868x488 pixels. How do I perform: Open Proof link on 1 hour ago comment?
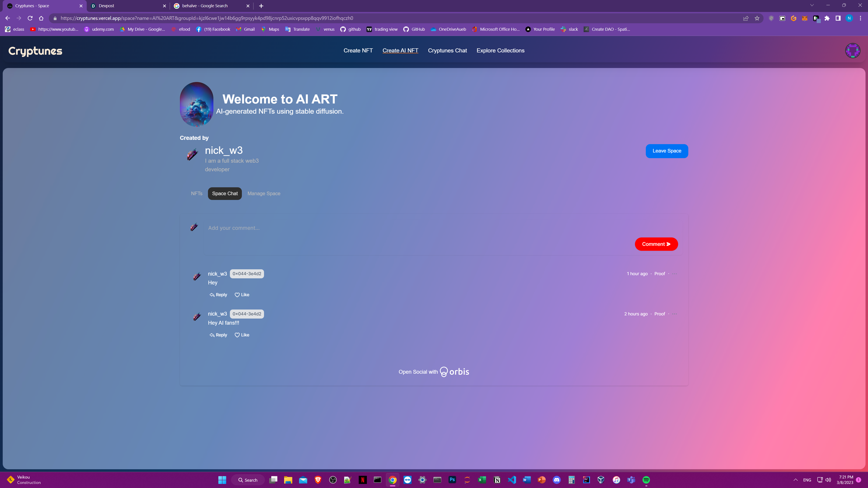pyautogui.click(x=659, y=274)
